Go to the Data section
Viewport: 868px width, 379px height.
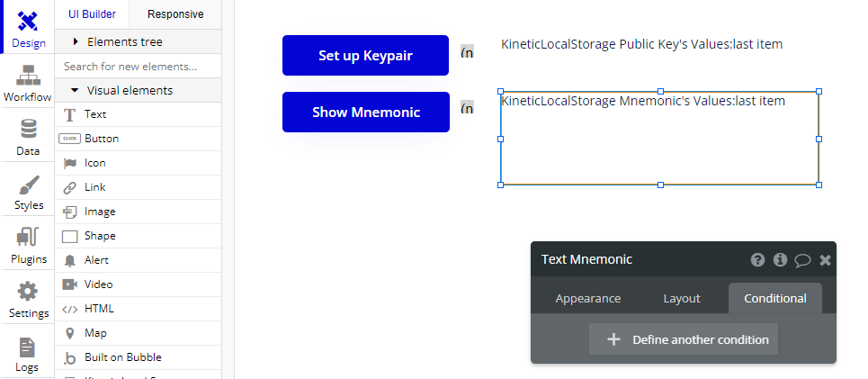click(27, 137)
